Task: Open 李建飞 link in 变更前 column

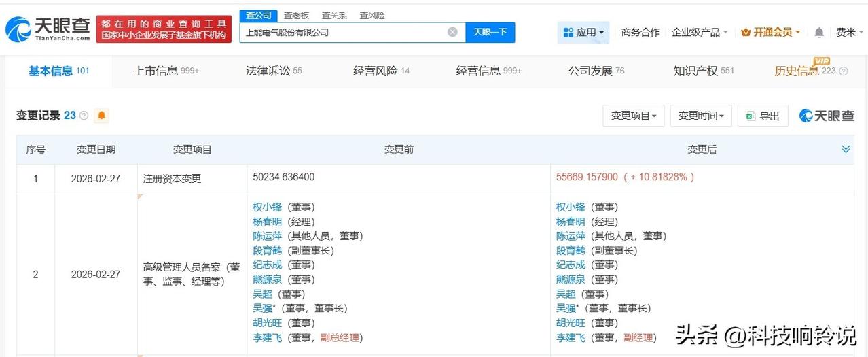Action: tap(267, 337)
